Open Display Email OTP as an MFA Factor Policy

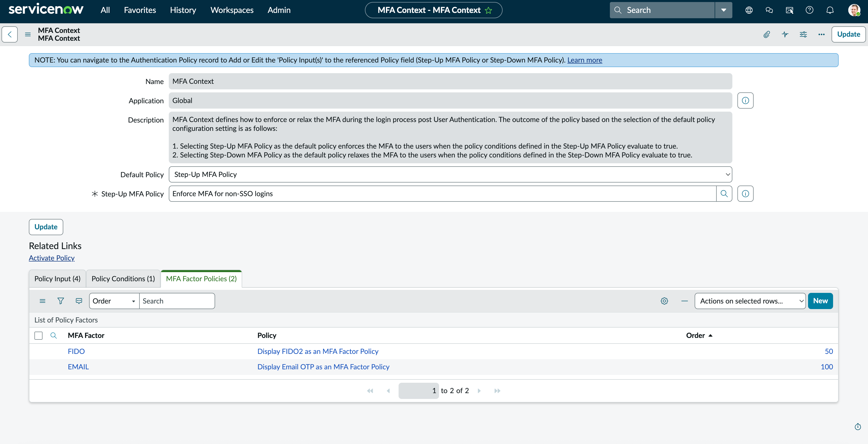(x=323, y=367)
